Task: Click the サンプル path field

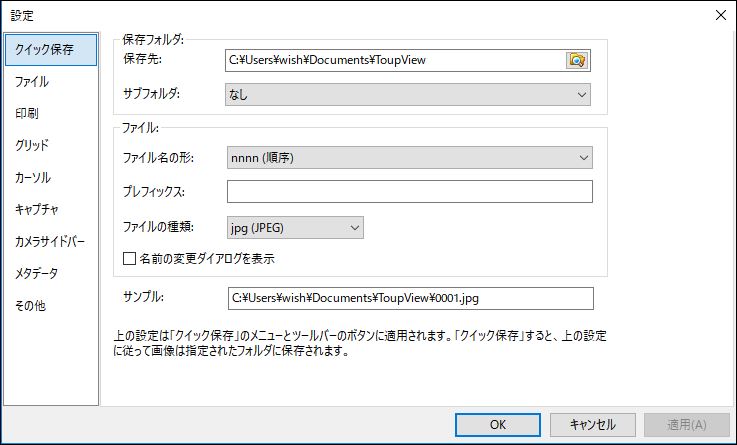Action: 411,298
